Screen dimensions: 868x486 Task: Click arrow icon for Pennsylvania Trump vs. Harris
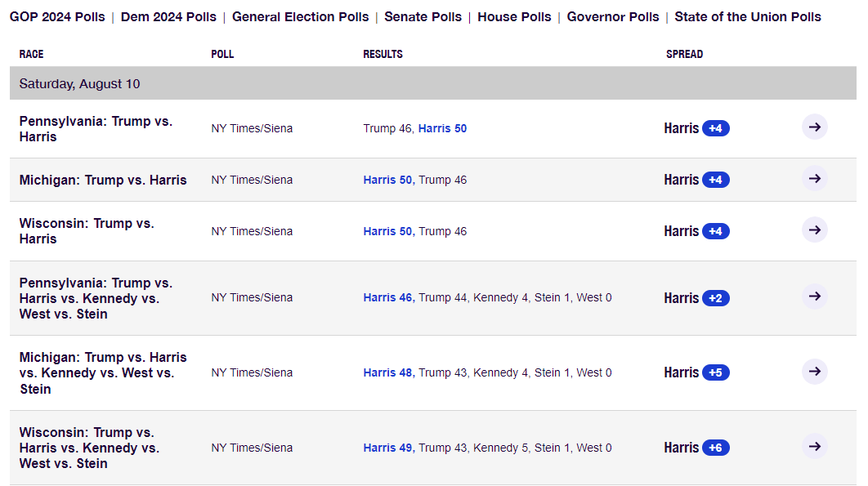pyautogui.click(x=814, y=127)
